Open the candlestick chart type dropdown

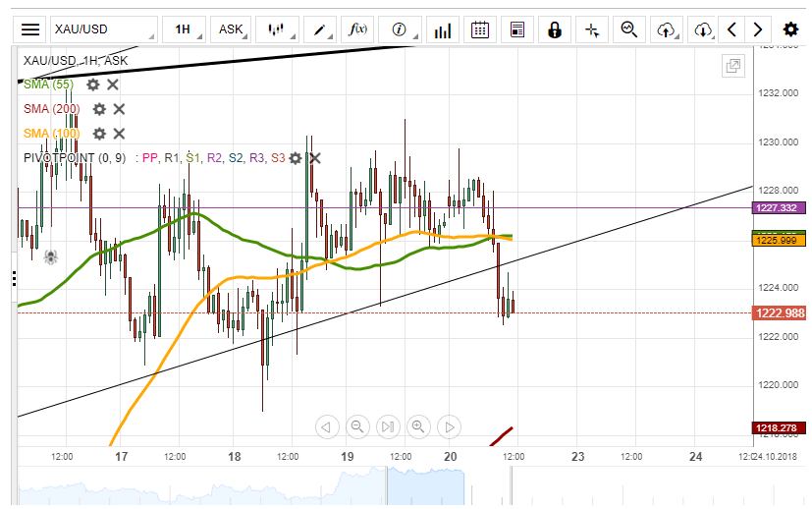coord(277,29)
